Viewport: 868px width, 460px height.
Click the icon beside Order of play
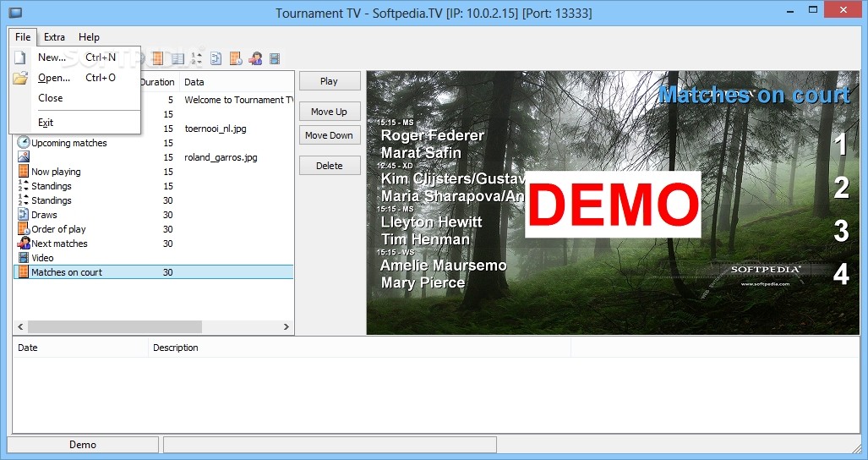click(x=24, y=229)
